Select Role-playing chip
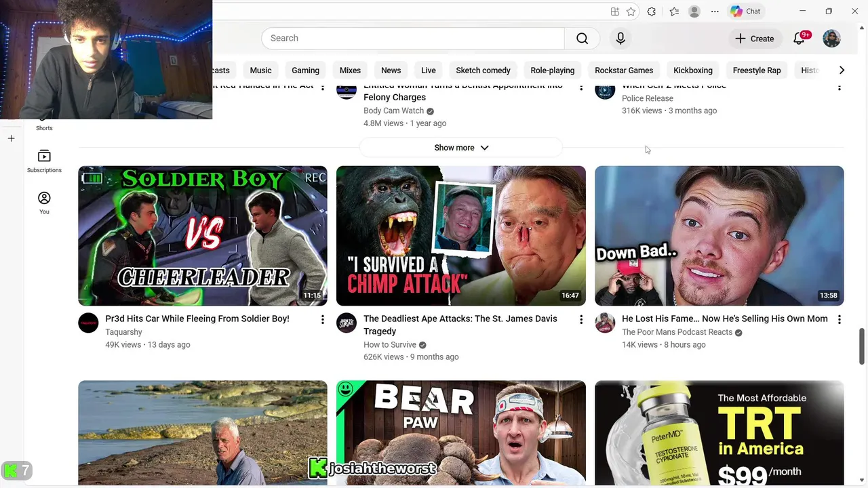The width and height of the screenshot is (868, 488). click(x=552, y=70)
